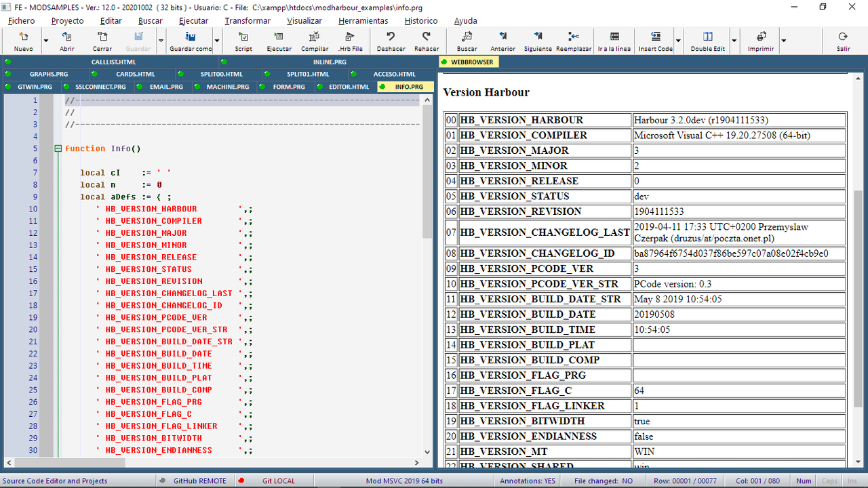Click Annotations: YES status entry

(528, 481)
